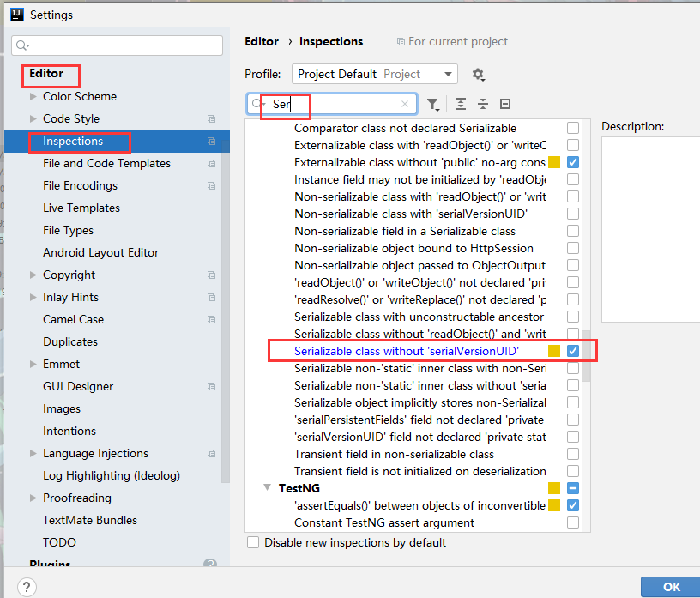Click the project-level icon beside Camel Case
Screen dimensions: 700x598
pyautogui.click(x=212, y=320)
